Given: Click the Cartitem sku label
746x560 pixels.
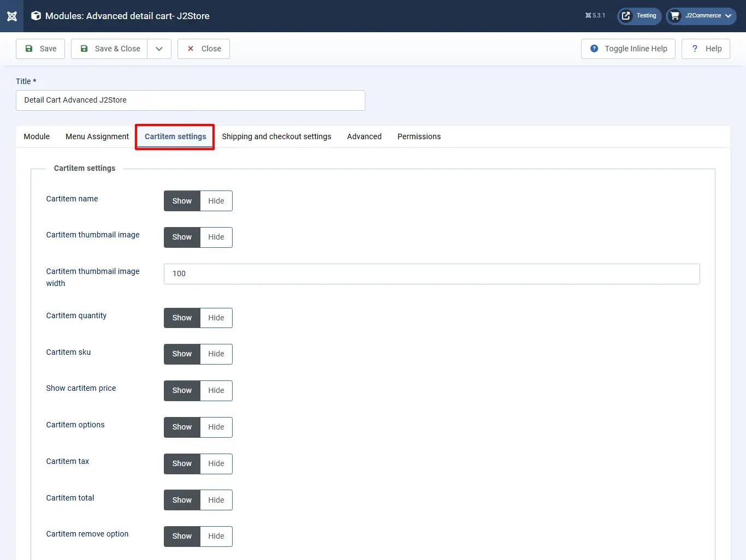Looking at the screenshot, I should pyautogui.click(x=68, y=352).
